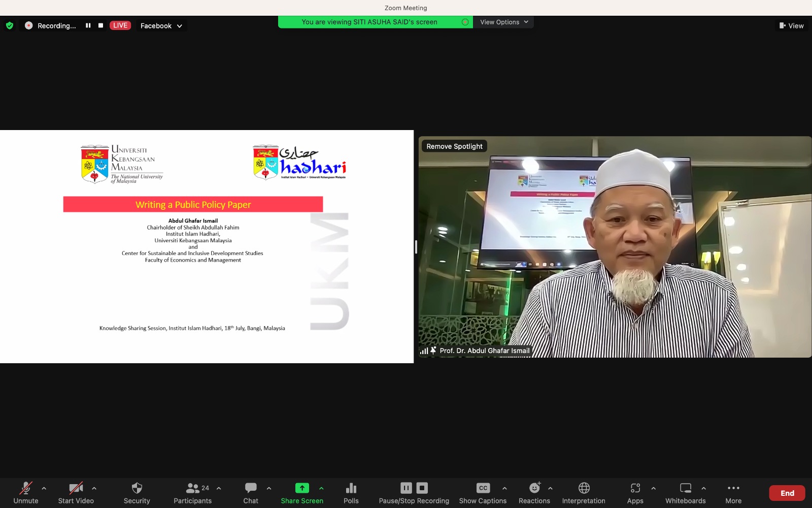812x508 pixels.
Task: Open the Chat panel
Action: coord(251,493)
